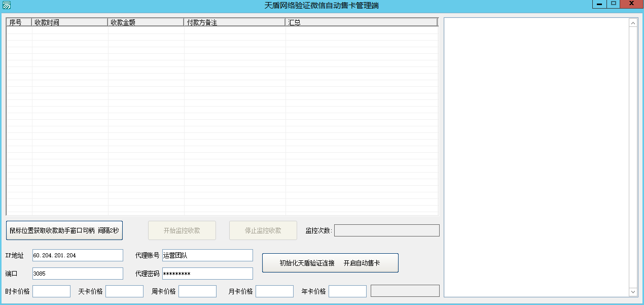Click the 付款方备注 column header
Viewport: 644px width, 305px height.
[235, 22]
